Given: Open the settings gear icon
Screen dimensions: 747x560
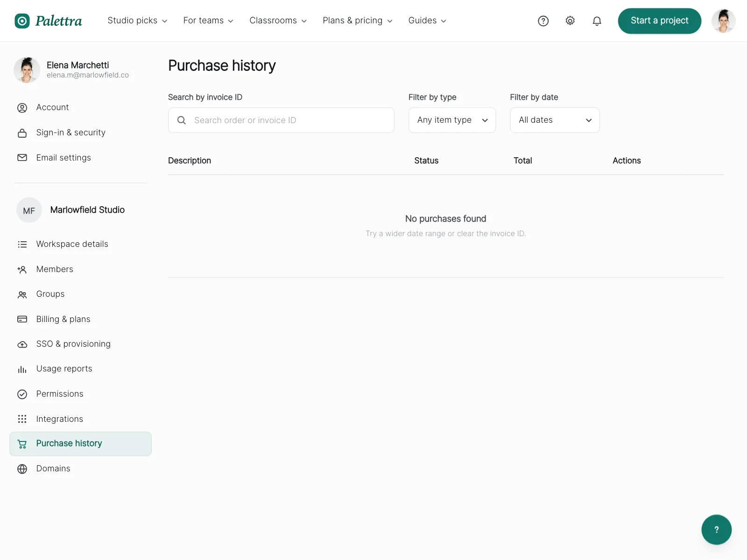Looking at the screenshot, I should [x=570, y=21].
